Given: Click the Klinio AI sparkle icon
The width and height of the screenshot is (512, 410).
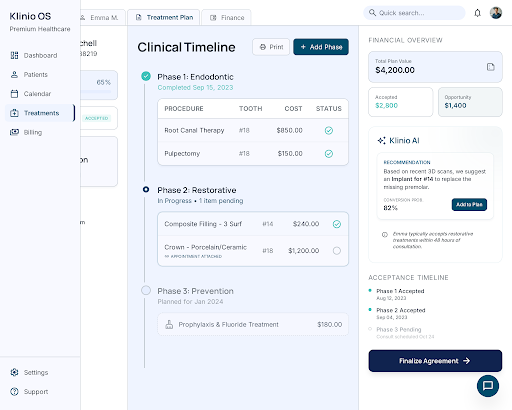Looking at the screenshot, I should [x=381, y=141].
